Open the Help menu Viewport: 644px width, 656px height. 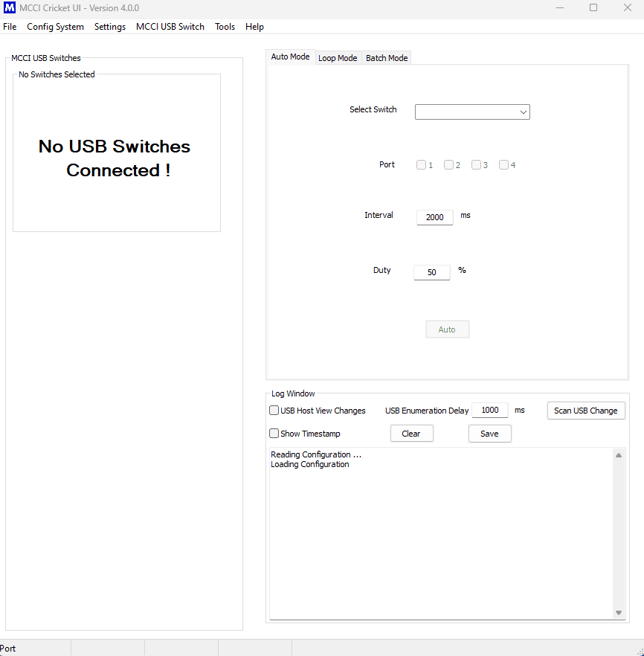254,27
